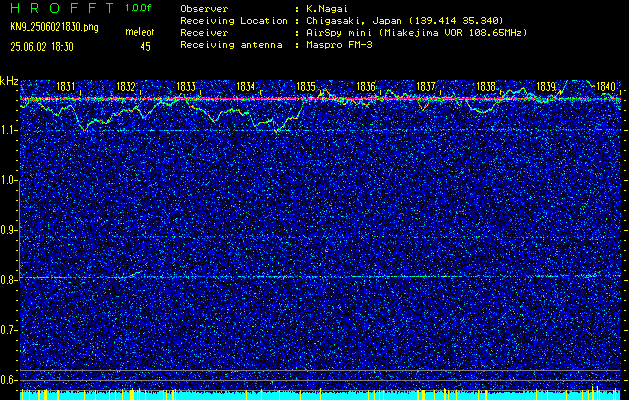Click the date stamp 25.06.02 18:30

click(x=42, y=47)
